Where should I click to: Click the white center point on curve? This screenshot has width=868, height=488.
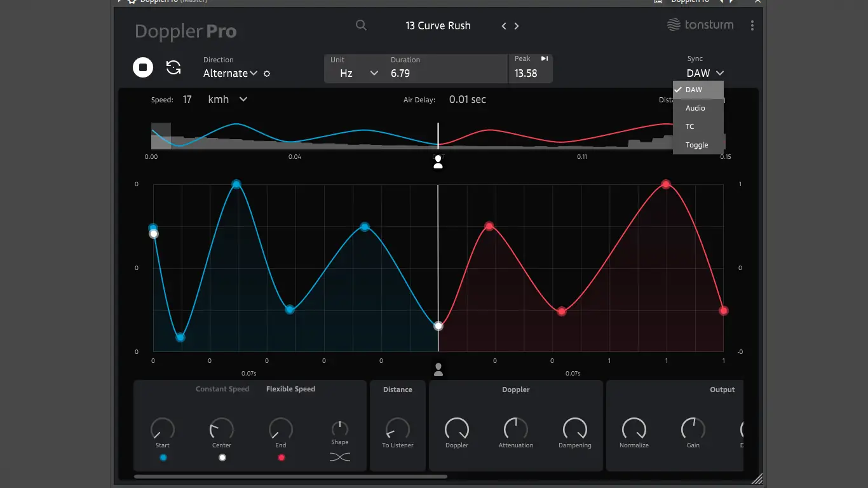coord(438,326)
